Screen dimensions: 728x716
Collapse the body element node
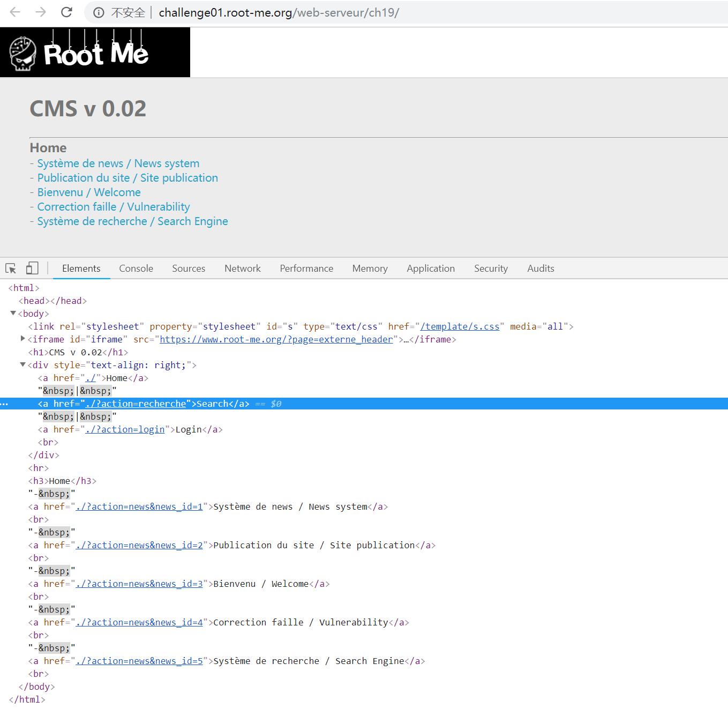pyautogui.click(x=13, y=313)
